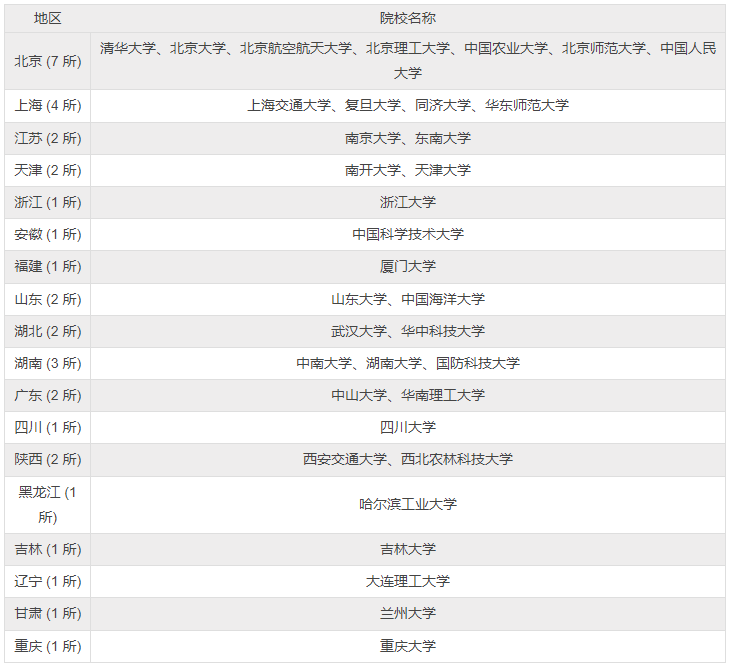Click 中国科学技术大学 in the 安徽 row
Image resolution: width=729 pixels, height=668 pixels.
click(x=408, y=234)
